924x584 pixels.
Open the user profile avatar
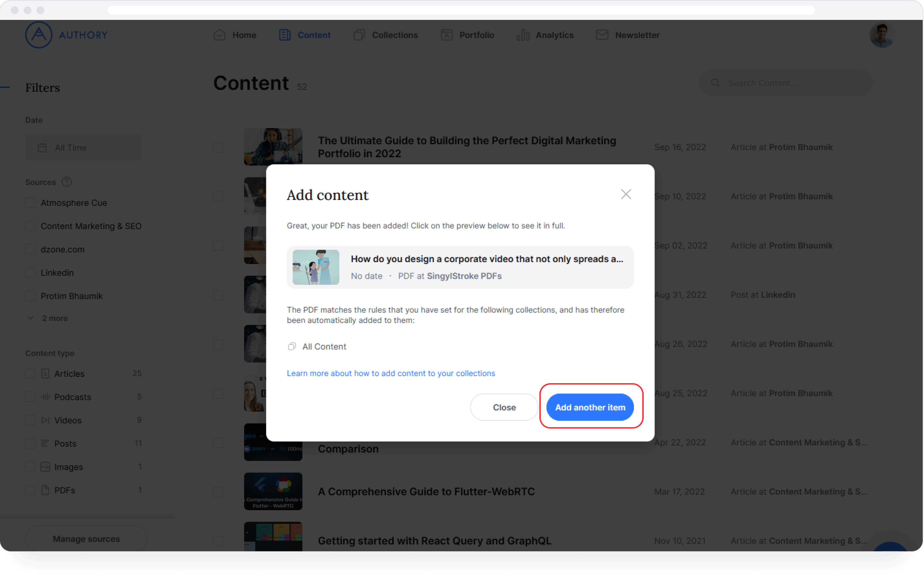pyautogui.click(x=882, y=35)
